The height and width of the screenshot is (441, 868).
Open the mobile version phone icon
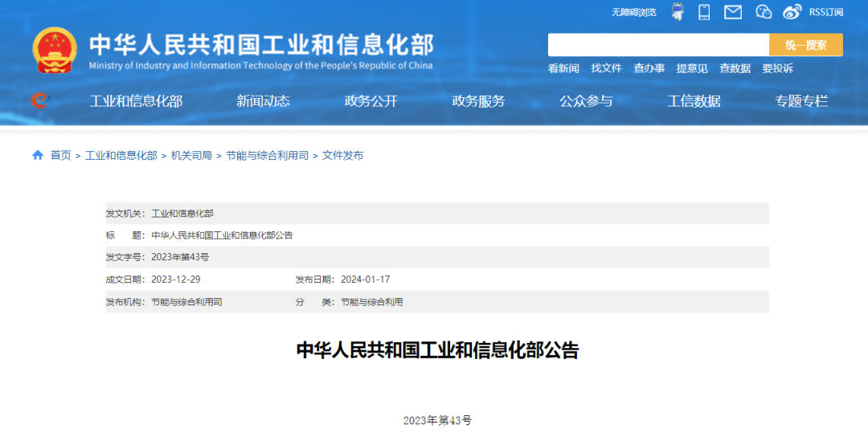coord(704,11)
